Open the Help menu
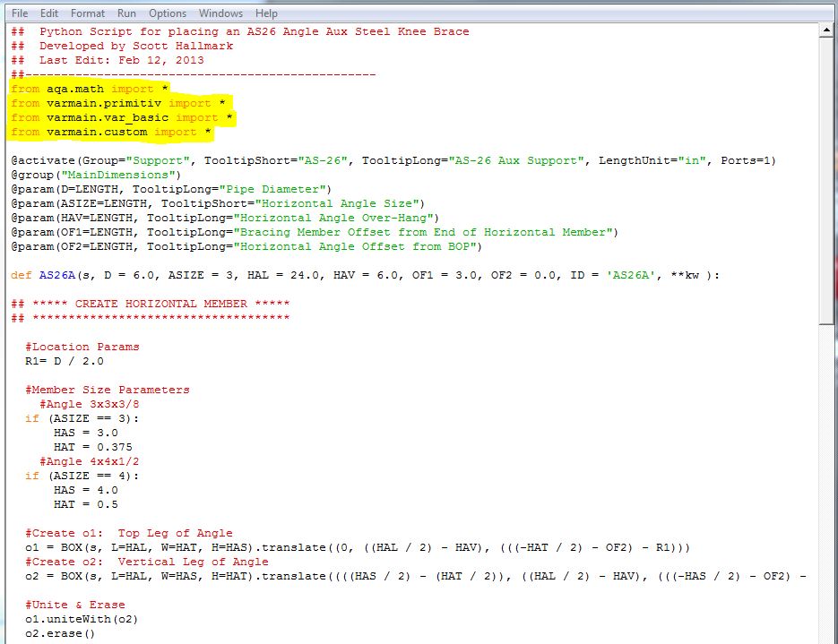Viewport: 838px width, 644px height. (x=264, y=13)
